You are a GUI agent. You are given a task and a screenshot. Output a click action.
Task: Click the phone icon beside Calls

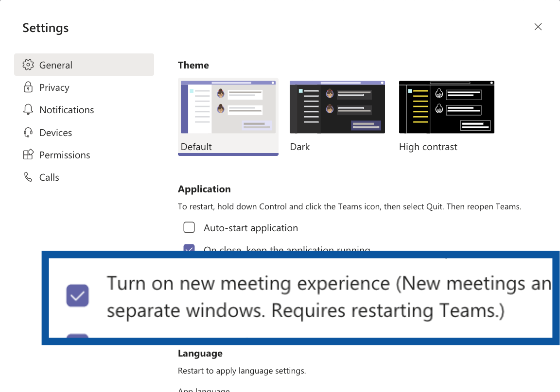coord(28,177)
